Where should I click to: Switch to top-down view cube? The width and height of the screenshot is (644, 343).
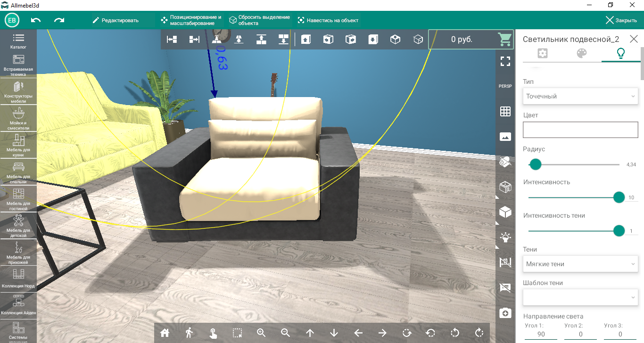point(373,40)
